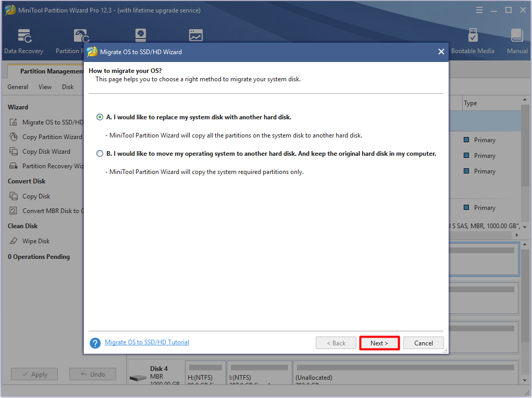The height and width of the screenshot is (398, 532).
Task: Click the disk map scroll down arrow
Action: [x=525, y=380]
